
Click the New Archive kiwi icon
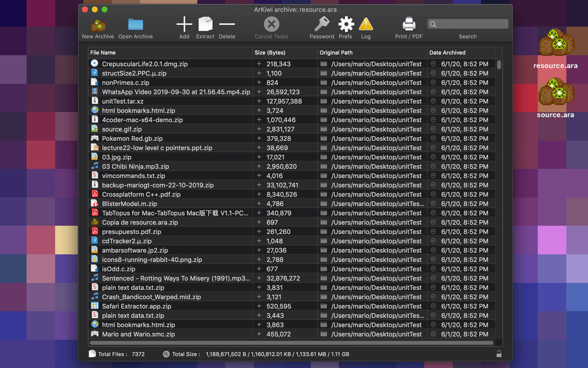coord(98,25)
